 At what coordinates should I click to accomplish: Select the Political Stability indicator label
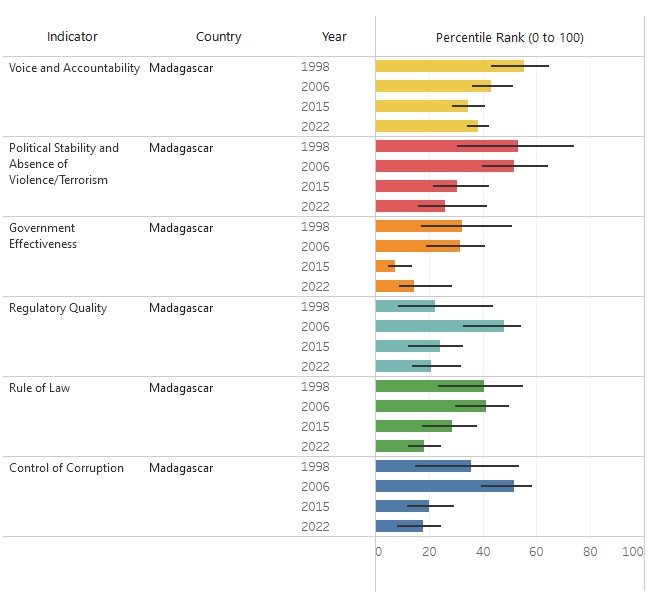pyautogui.click(x=64, y=164)
